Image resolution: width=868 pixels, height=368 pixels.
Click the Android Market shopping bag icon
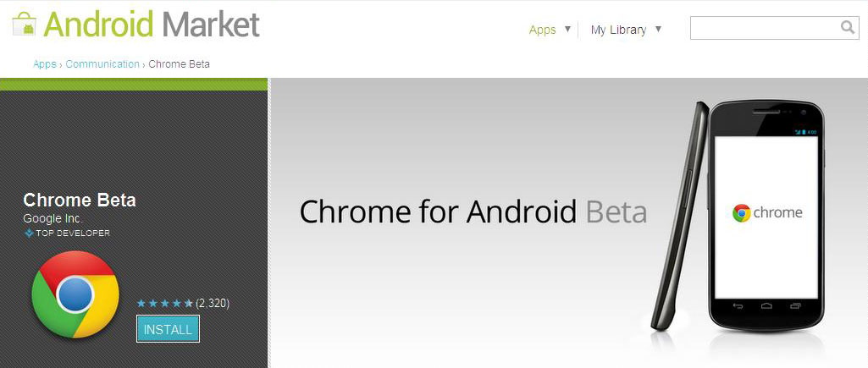(24, 25)
